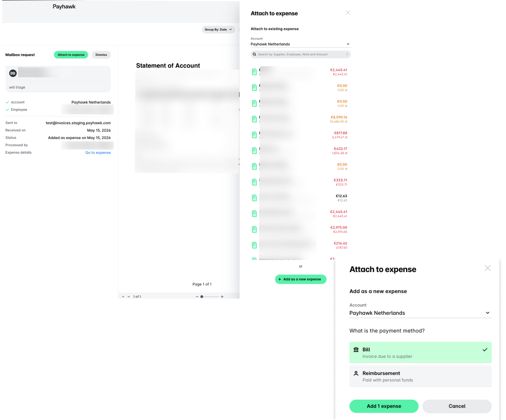506x420 pixels.
Task: Go to next page with the down chevron
Action: coord(129,297)
